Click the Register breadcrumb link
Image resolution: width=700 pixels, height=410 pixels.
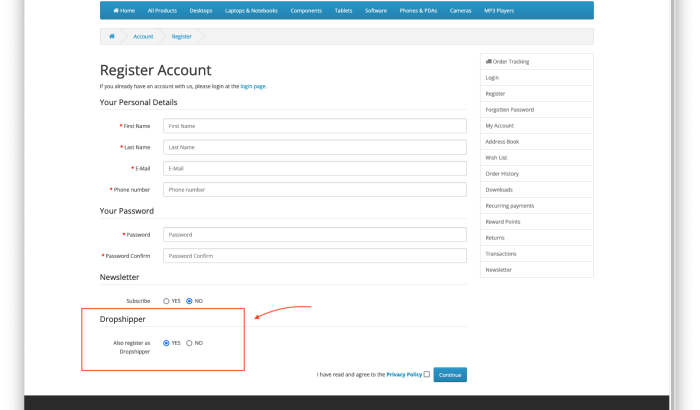click(x=181, y=37)
